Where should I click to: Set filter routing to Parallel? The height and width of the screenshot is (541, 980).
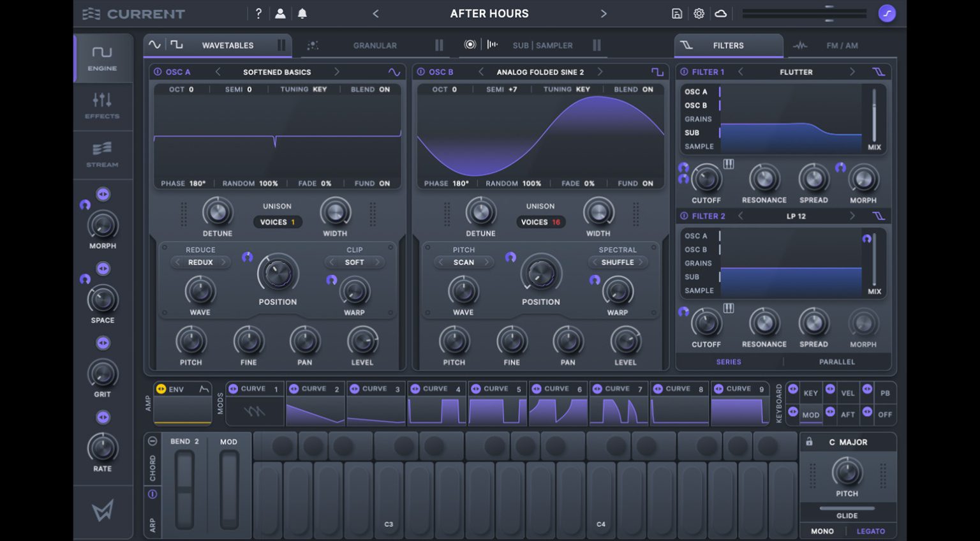[x=836, y=362]
